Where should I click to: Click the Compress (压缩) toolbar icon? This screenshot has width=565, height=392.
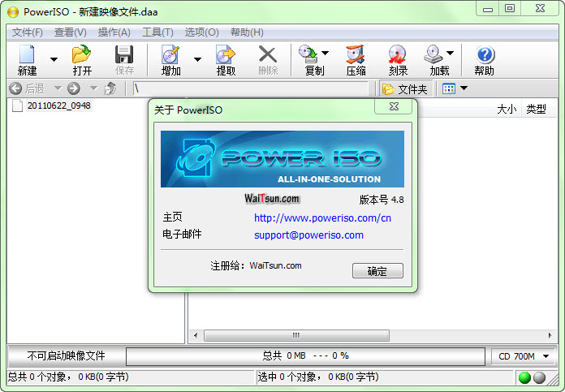356,55
